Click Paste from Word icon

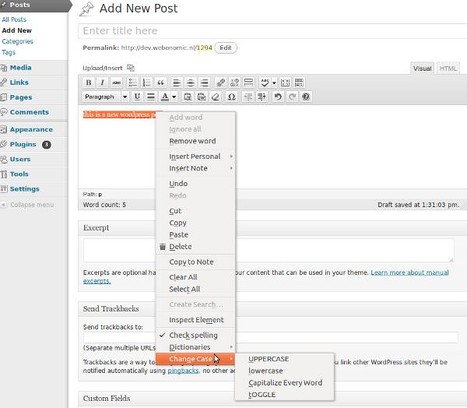point(201,97)
